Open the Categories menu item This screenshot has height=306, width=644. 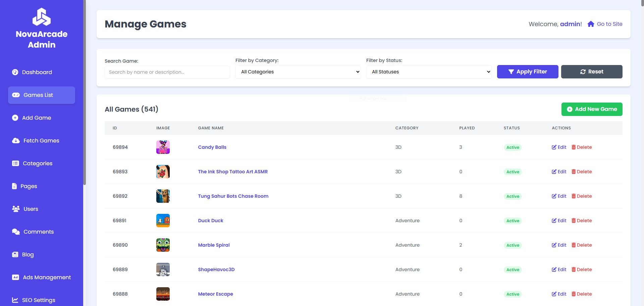click(x=37, y=163)
